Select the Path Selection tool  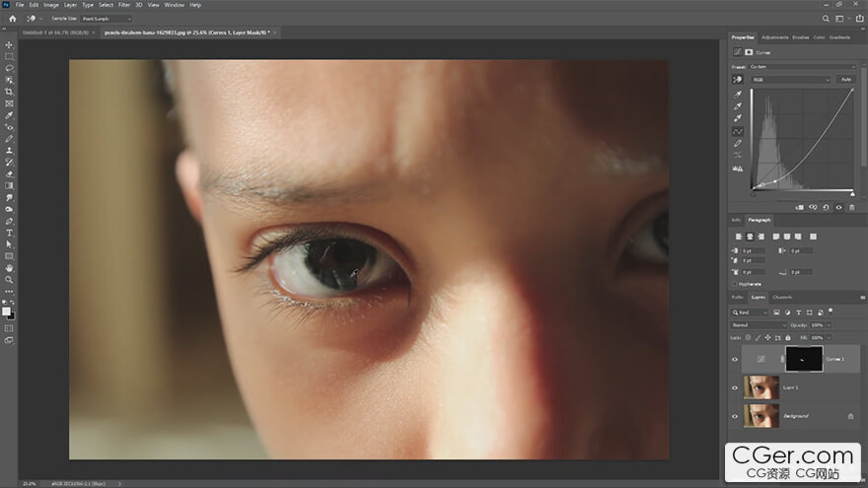[x=9, y=244]
